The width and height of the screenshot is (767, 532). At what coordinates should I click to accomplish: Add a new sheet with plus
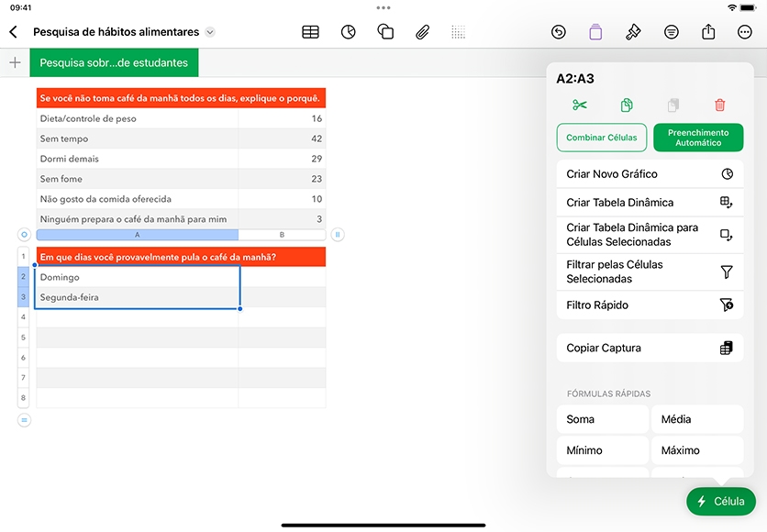coord(16,62)
